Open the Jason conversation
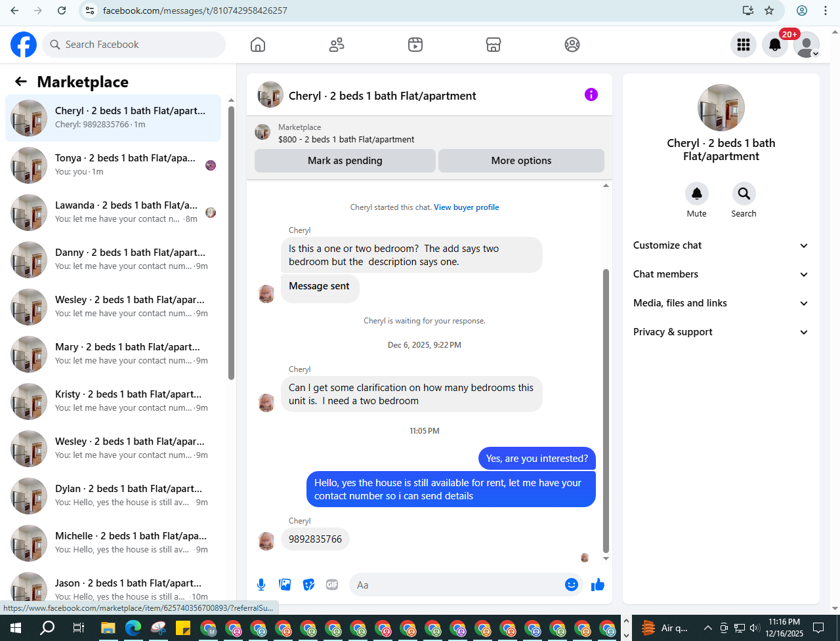This screenshot has width=840, height=641. click(113, 588)
